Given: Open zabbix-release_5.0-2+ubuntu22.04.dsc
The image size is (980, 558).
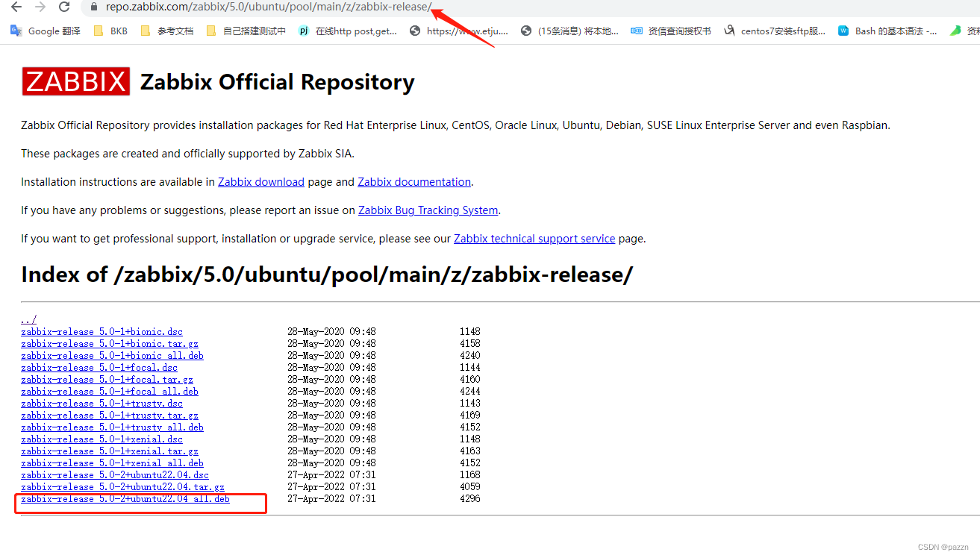Looking at the screenshot, I should 114,474.
